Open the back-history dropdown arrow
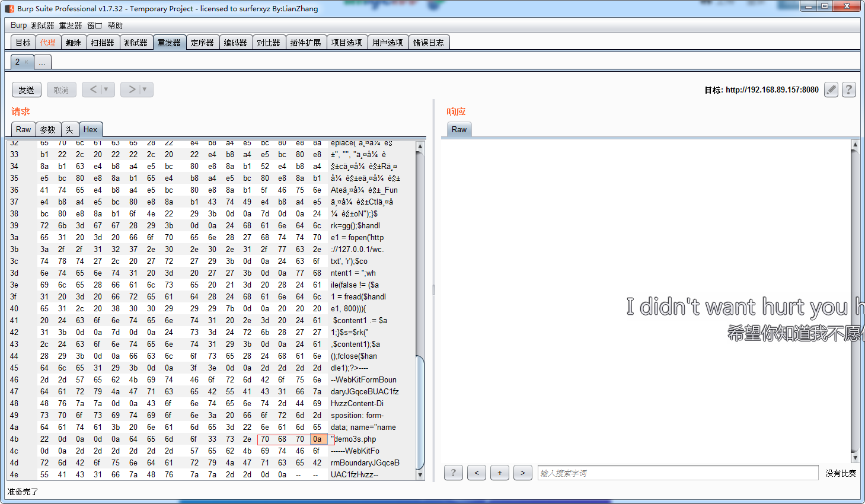This screenshot has width=865, height=504. click(106, 90)
